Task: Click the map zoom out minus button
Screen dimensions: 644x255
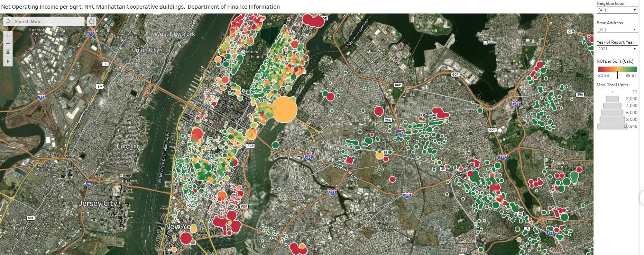Action: (8, 44)
